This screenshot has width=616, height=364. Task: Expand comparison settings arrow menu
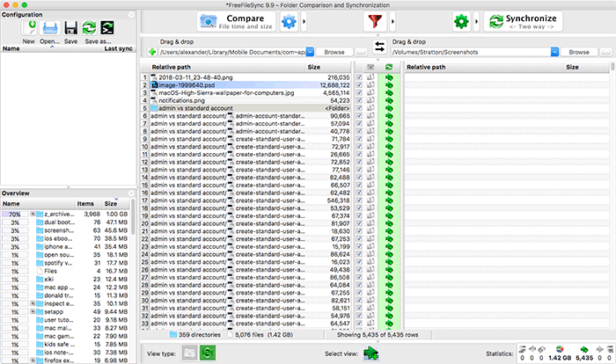pos(304,21)
